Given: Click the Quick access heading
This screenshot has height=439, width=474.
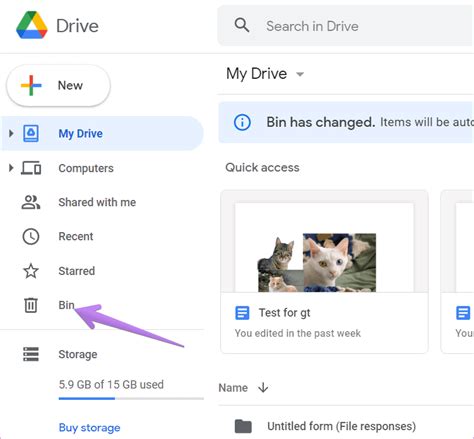Looking at the screenshot, I should pyautogui.click(x=262, y=167).
